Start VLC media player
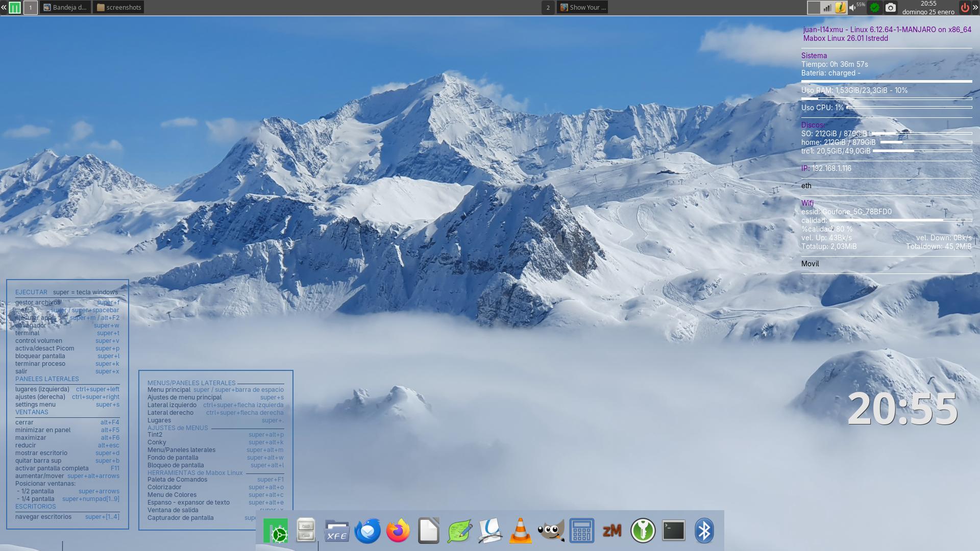The width and height of the screenshot is (980, 551). tap(520, 531)
